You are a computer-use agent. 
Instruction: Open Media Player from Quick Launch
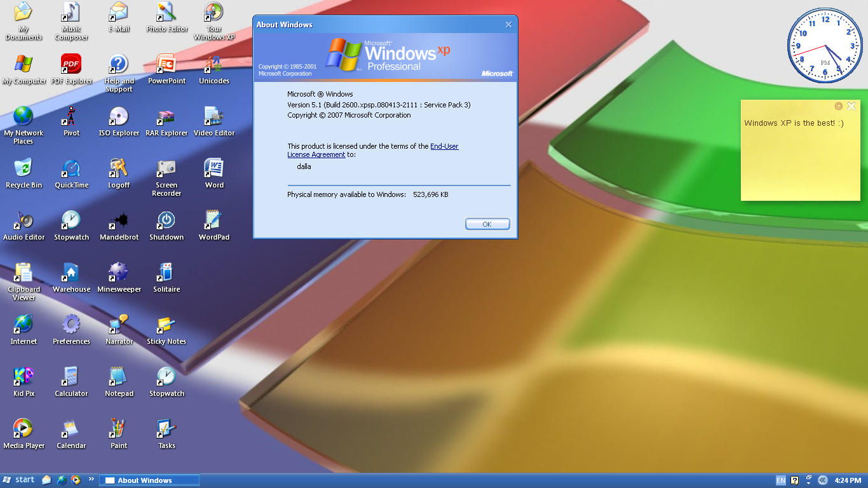pyautogui.click(x=76, y=480)
